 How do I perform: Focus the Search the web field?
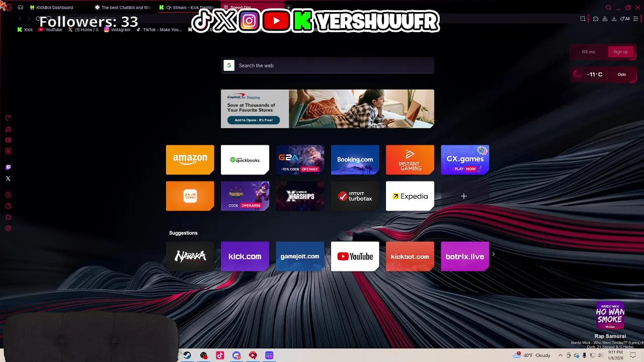[328, 65]
